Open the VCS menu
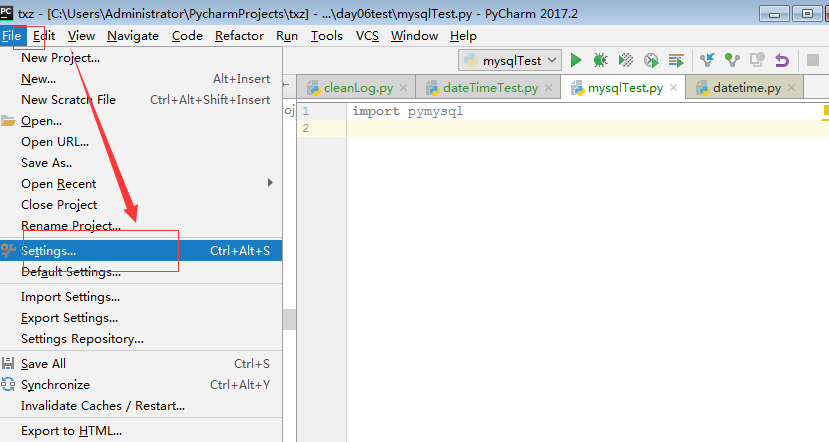Screen dimensions: 829x442 click(x=367, y=36)
